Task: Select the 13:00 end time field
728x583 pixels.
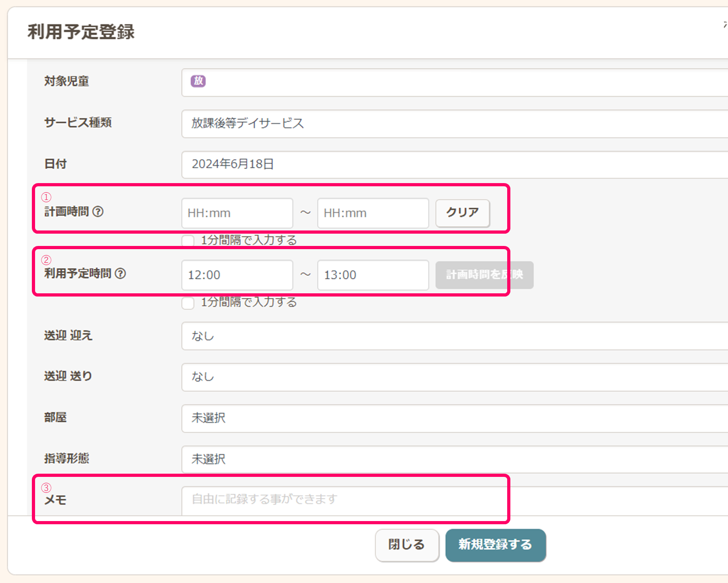Action: (x=373, y=275)
